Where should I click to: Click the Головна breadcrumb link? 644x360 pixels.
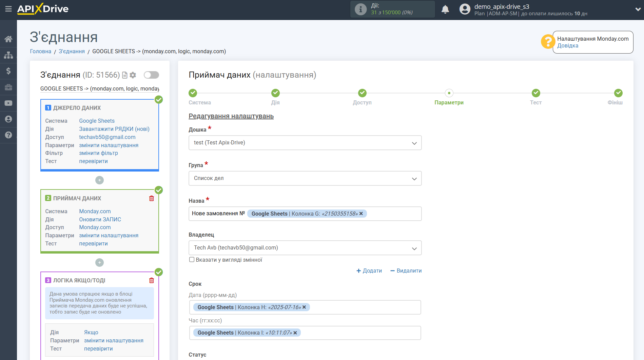tap(41, 51)
